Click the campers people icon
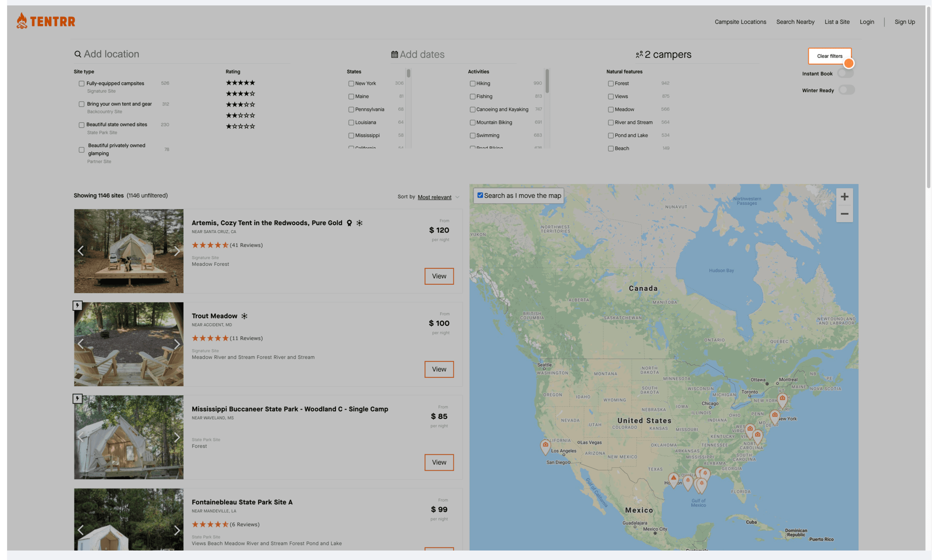934x560 pixels. [x=639, y=55]
